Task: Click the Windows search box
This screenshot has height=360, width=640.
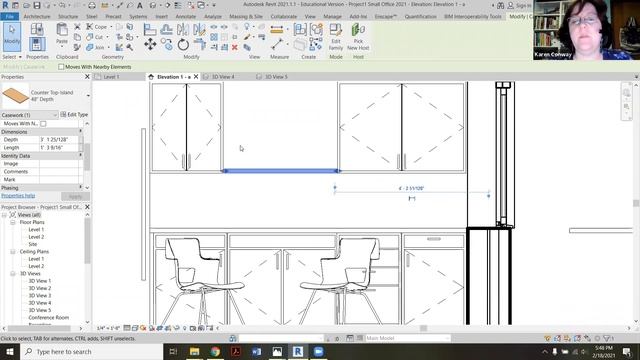Action: click(91, 351)
